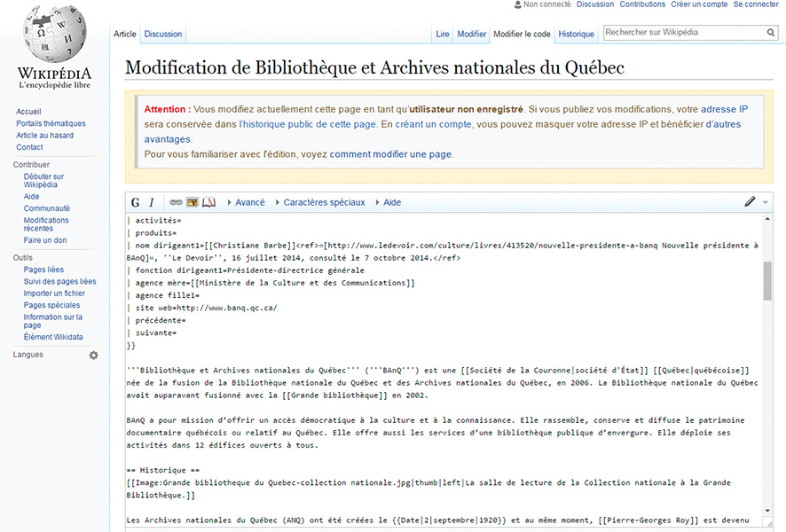The height and width of the screenshot is (532, 786).
Task: Open the comment modifier une page link
Action: coord(390,154)
